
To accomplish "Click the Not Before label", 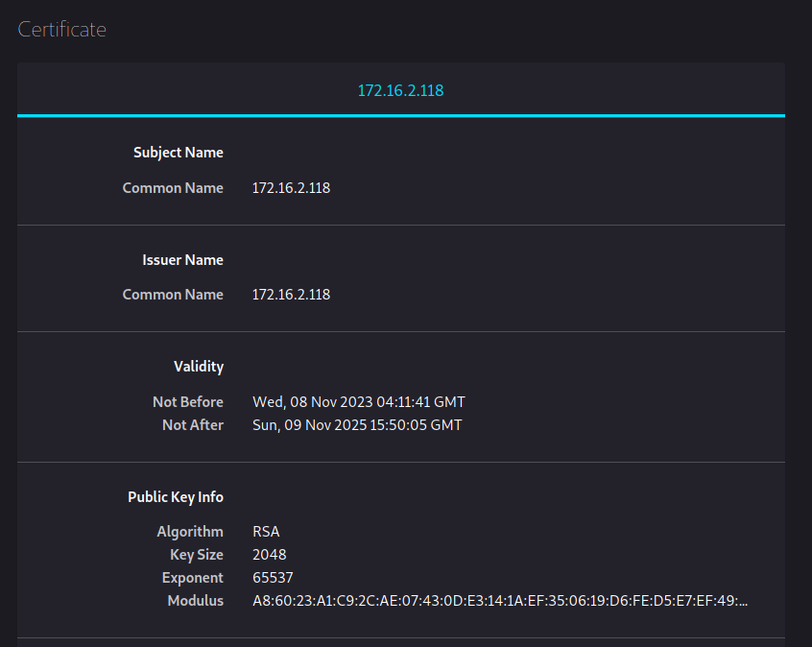I will click(187, 402).
